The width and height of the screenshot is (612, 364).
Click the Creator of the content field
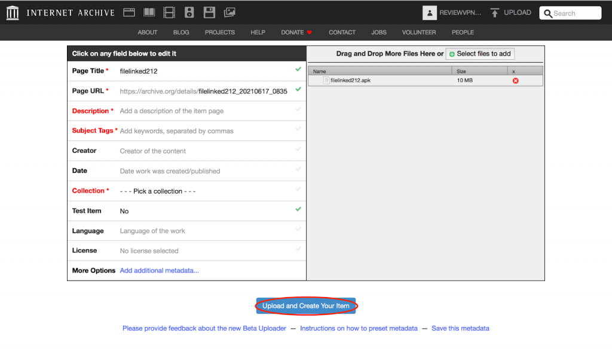tap(152, 151)
